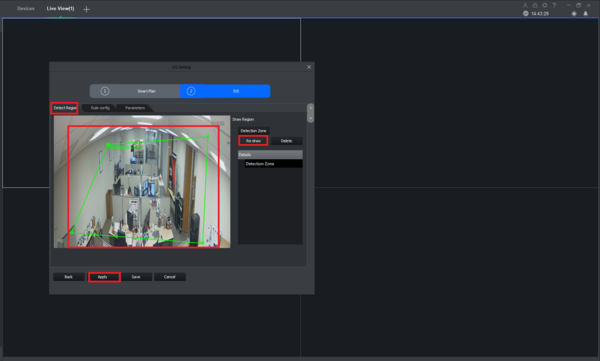This screenshot has height=361, width=600.
Task: Close the IVS Setting dialog
Action: [x=309, y=67]
